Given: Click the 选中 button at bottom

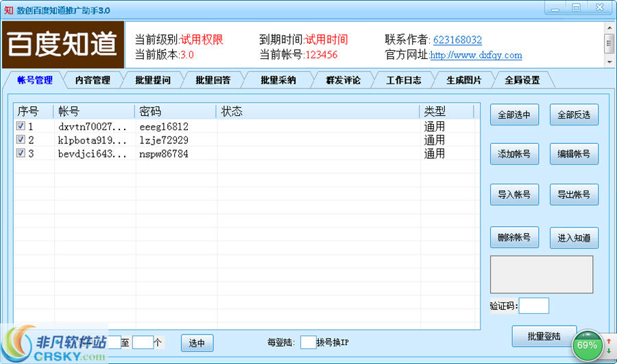Looking at the screenshot, I should (x=197, y=343).
